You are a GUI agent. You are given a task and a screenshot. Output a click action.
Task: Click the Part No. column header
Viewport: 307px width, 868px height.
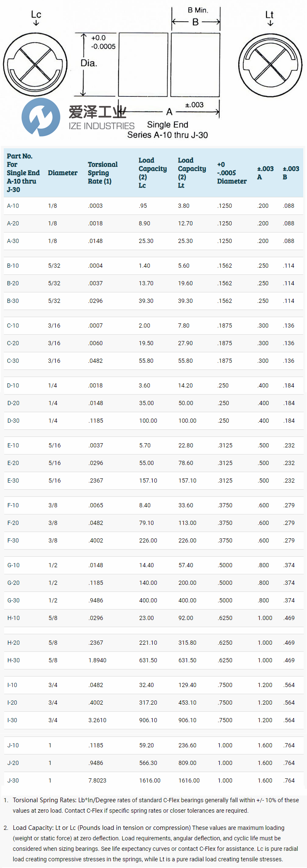[x=23, y=173]
